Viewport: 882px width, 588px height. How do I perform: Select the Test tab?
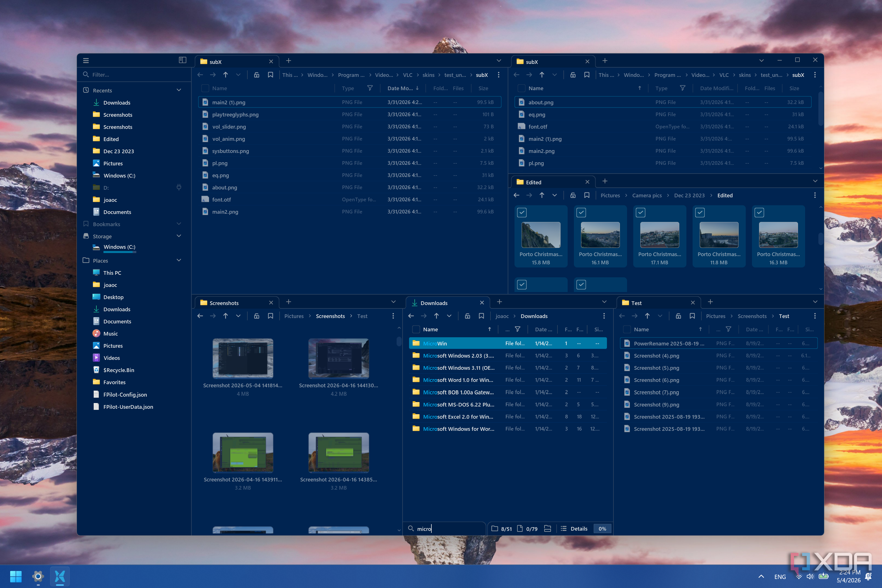point(658,303)
